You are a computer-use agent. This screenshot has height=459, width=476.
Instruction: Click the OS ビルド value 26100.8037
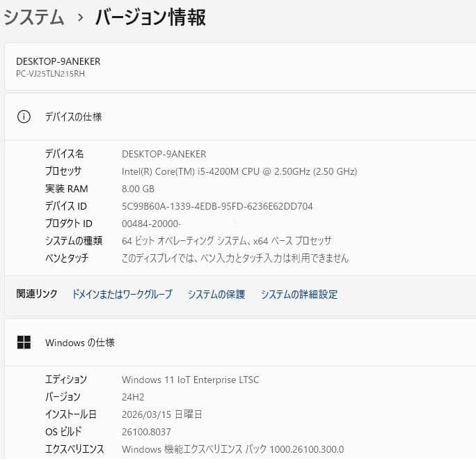point(145,432)
